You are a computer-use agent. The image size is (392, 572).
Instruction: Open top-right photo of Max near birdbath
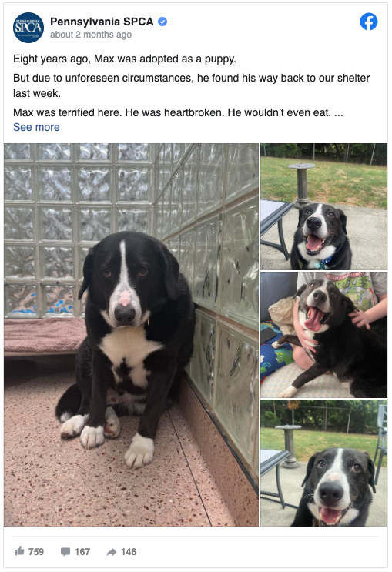323,206
